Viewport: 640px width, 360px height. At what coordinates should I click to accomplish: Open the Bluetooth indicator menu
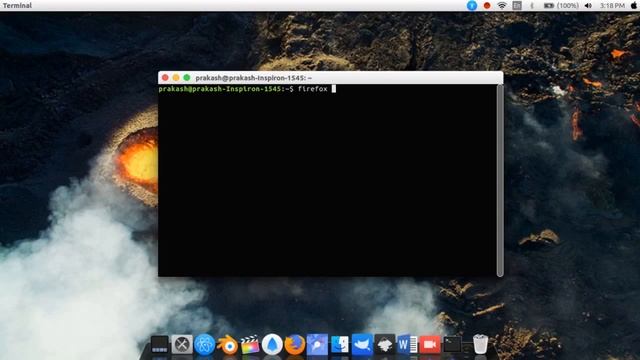pos(532,5)
